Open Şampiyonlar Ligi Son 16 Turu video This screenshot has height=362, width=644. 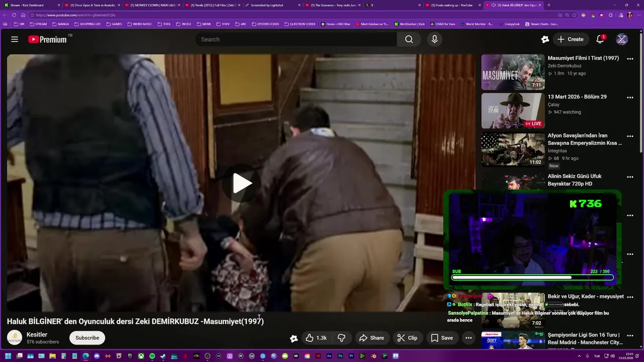coord(585,338)
